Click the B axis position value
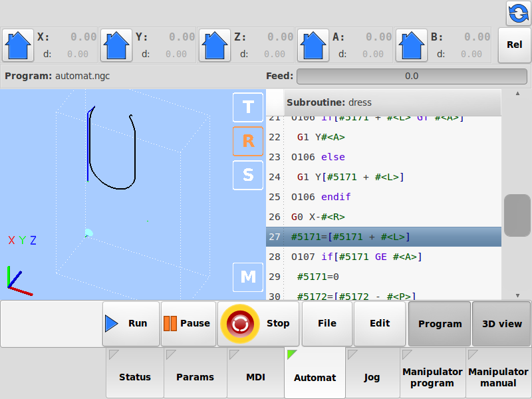This screenshot has height=399, width=532. [477, 37]
